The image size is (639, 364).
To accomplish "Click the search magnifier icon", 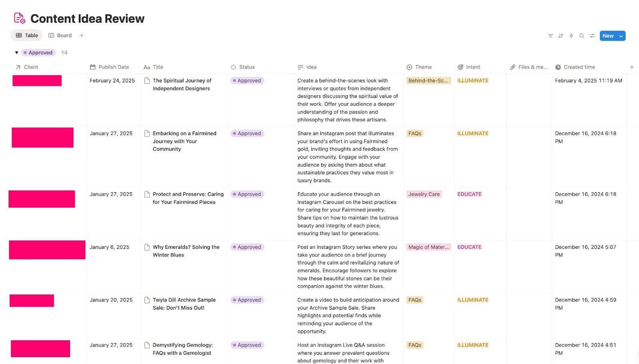I will (582, 36).
